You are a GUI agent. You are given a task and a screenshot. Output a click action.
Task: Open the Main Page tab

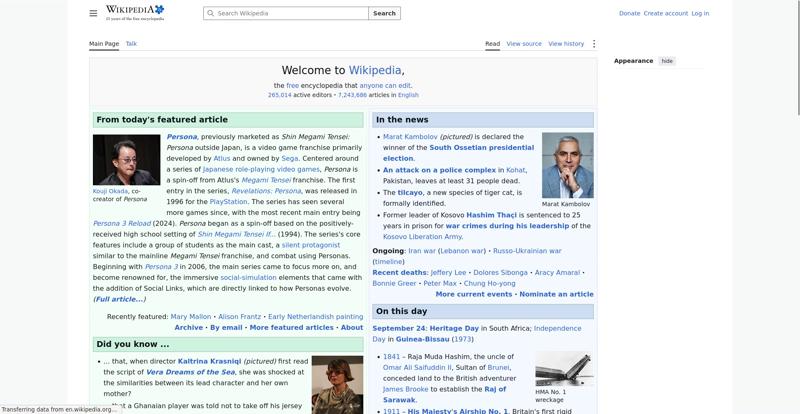point(104,44)
